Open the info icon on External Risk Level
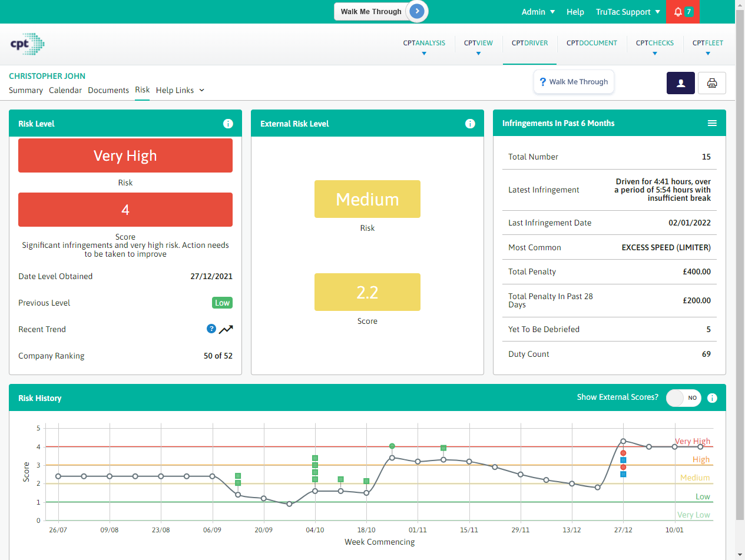The width and height of the screenshot is (745, 560). [x=470, y=123]
